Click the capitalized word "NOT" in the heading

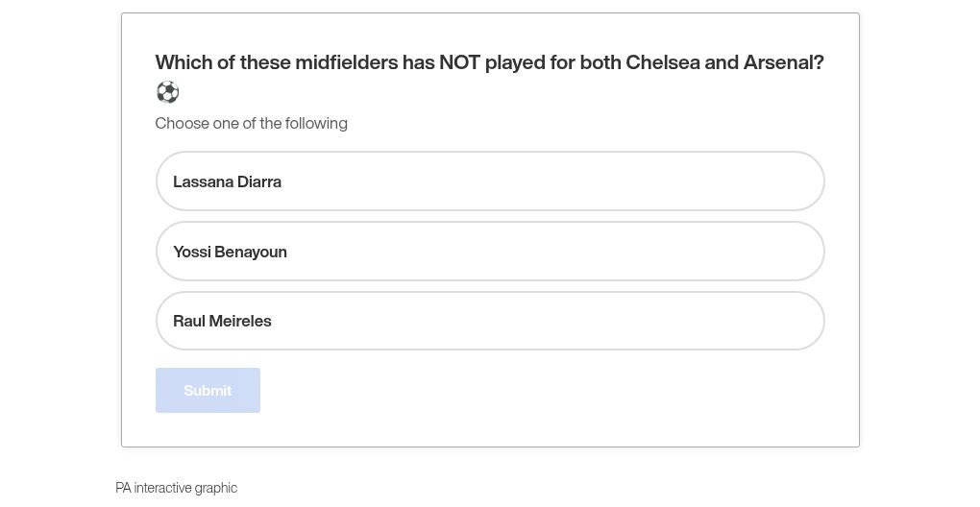coord(459,63)
